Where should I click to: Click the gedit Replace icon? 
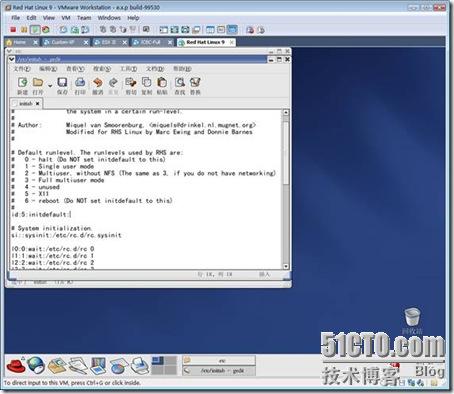click(195, 82)
